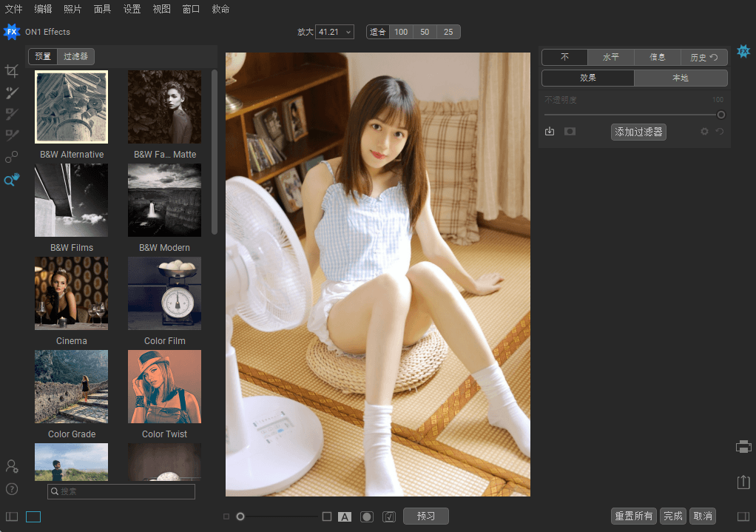Click the preset search field

click(x=122, y=491)
